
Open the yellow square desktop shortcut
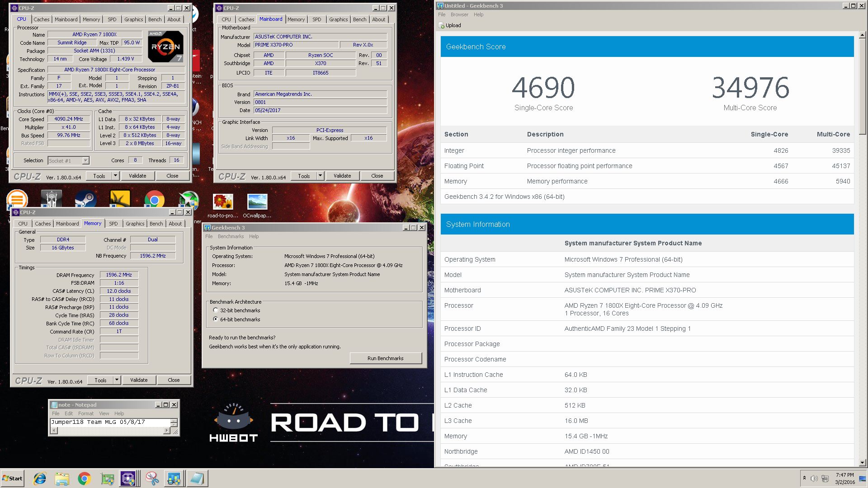(120, 199)
